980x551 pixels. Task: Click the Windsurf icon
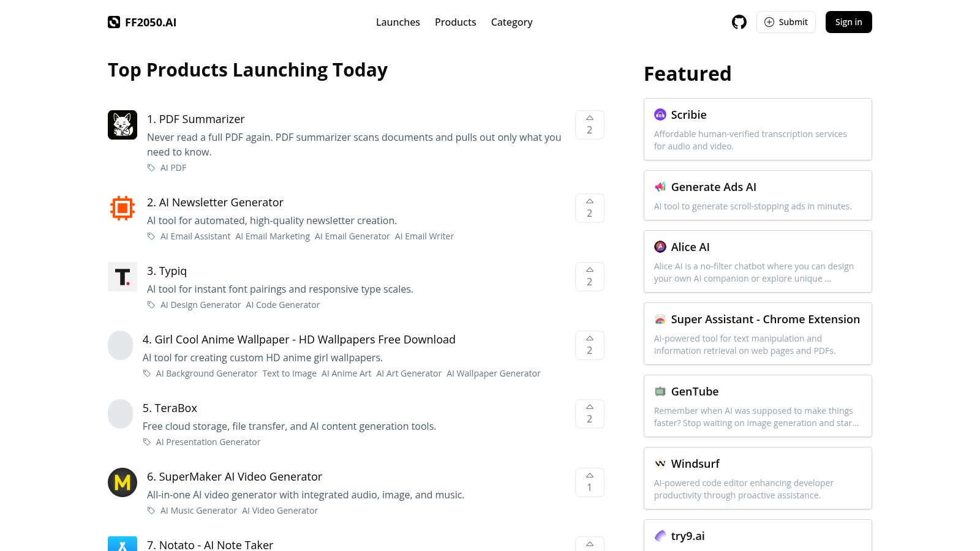pos(660,463)
